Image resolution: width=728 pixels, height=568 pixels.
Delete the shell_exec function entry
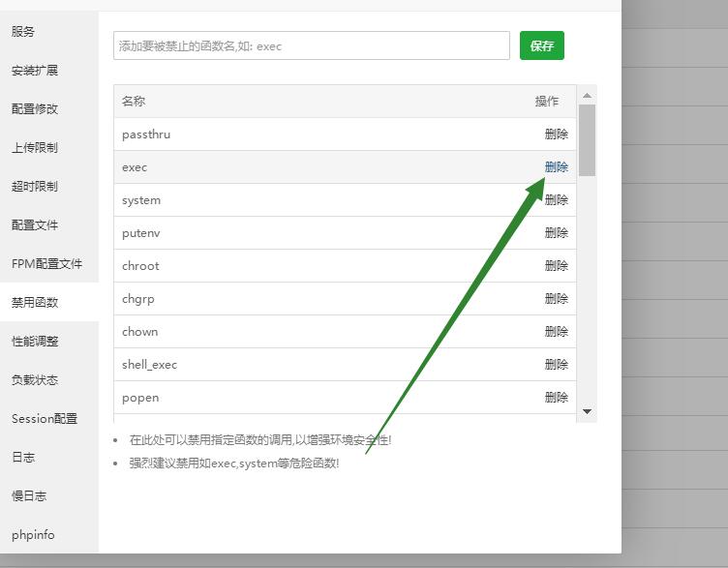point(556,365)
